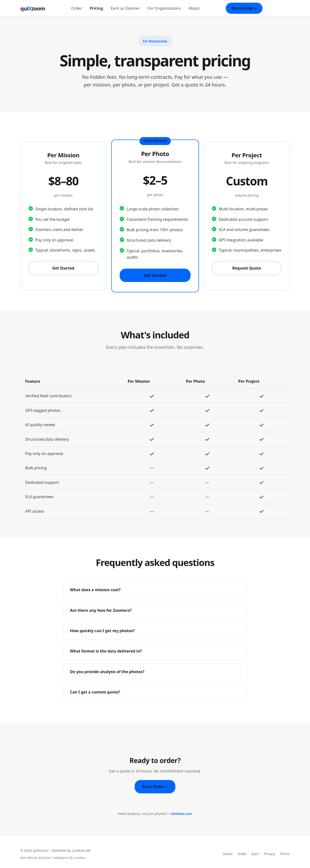Click the quiXzoom logo in the header
Image resolution: width=310 pixels, height=868 pixels.
pyautogui.click(x=33, y=8)
